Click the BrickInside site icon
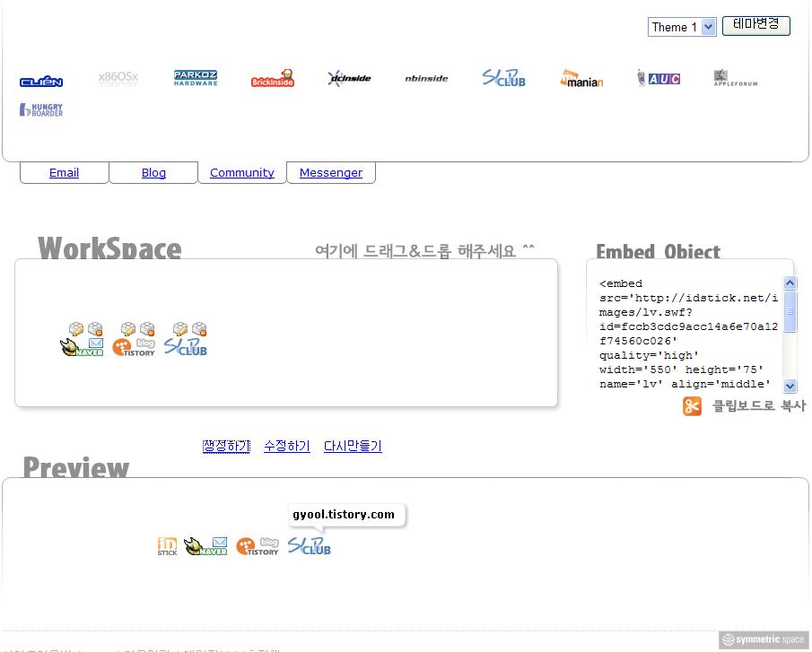The height and width of the screenshot is (652, 812). pos(273,79)
